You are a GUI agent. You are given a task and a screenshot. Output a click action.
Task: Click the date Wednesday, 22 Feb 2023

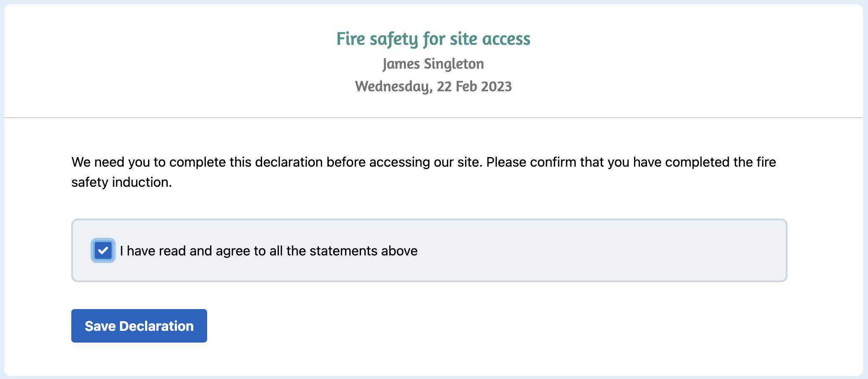tap(434, 87)
